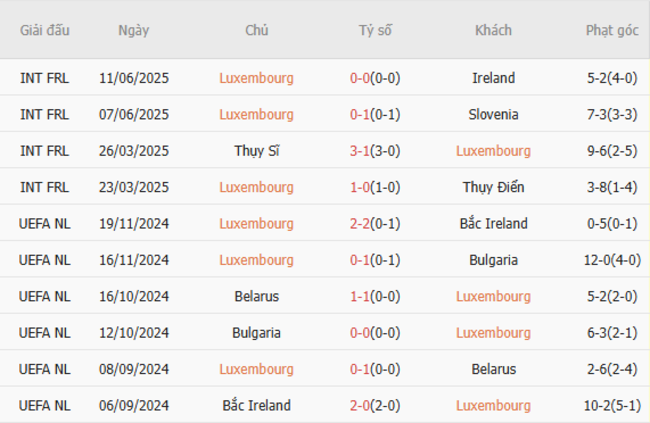Image resolution: width=650 pixels, height=423 pixels.
Task: Click Luxembourg in the 11/06/2025 row
Action: pos(256,78)
